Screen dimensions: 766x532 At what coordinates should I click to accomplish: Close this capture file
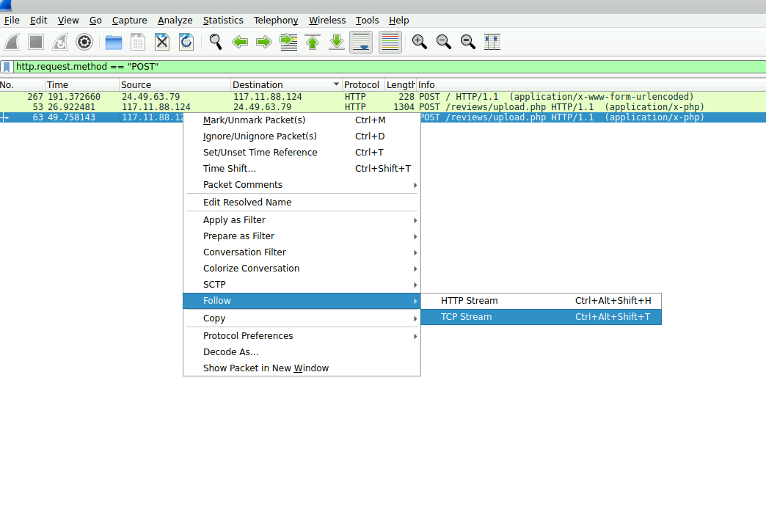pos(161,42)
